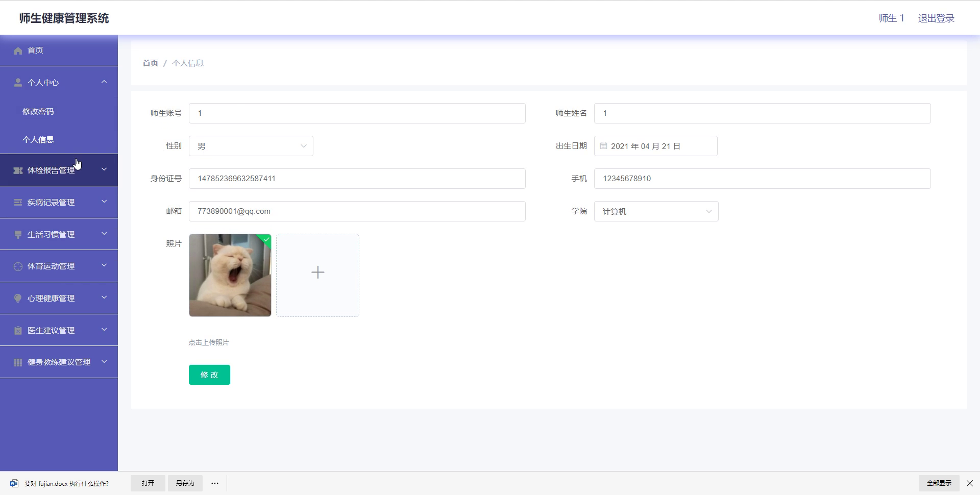Expand the 医生建议管理 menu chevron
Image resolution: width=980 pixels, height=495 pixels.
tap(104, 330)
